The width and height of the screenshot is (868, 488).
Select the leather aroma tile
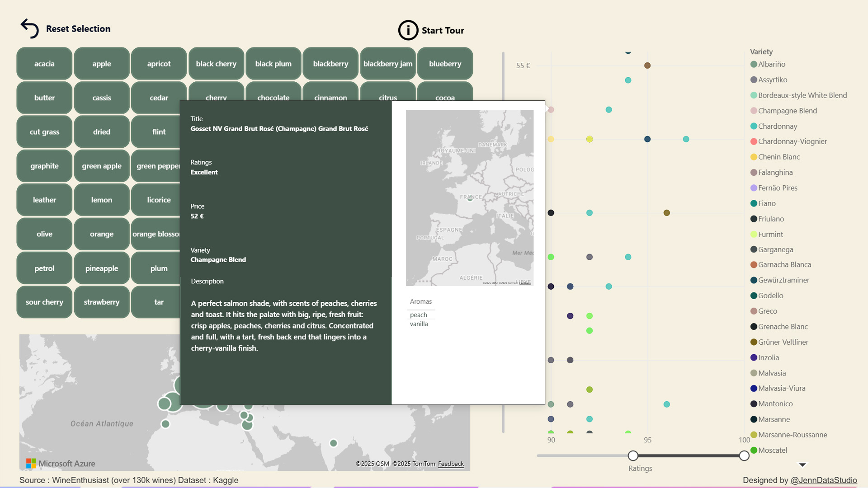point(44,200)
